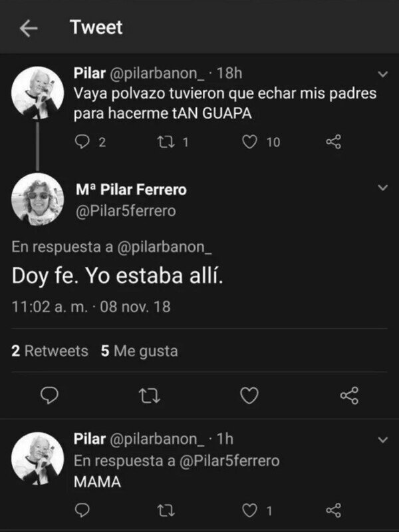399x532 pixels.
Task: View the '2 Retweets' list
Action: [50, 351]
